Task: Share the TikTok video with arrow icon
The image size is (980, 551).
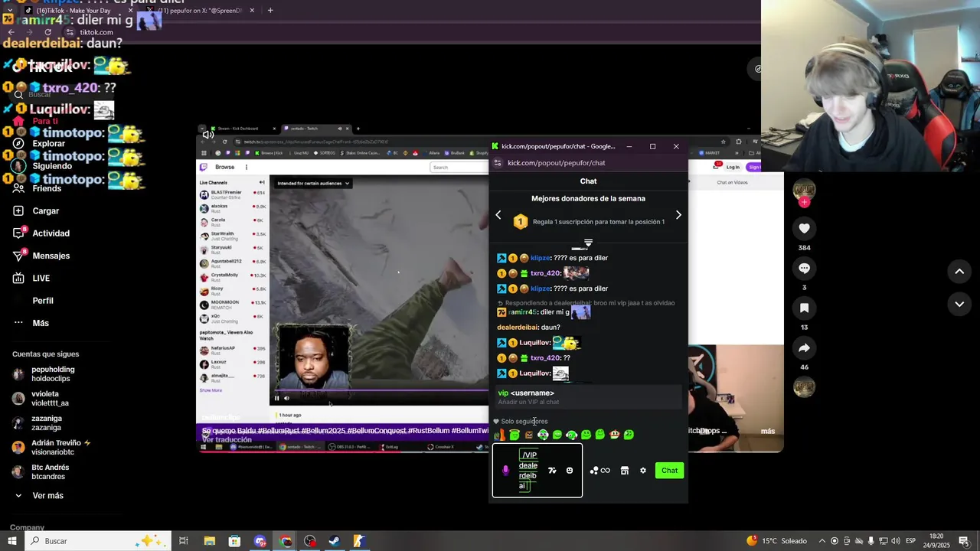Action: 804,348
